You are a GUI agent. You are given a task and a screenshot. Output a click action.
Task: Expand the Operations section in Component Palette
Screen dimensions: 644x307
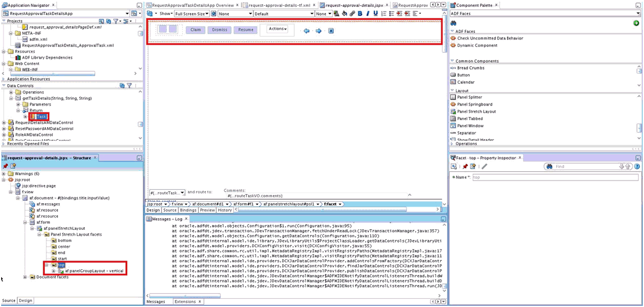452,144
